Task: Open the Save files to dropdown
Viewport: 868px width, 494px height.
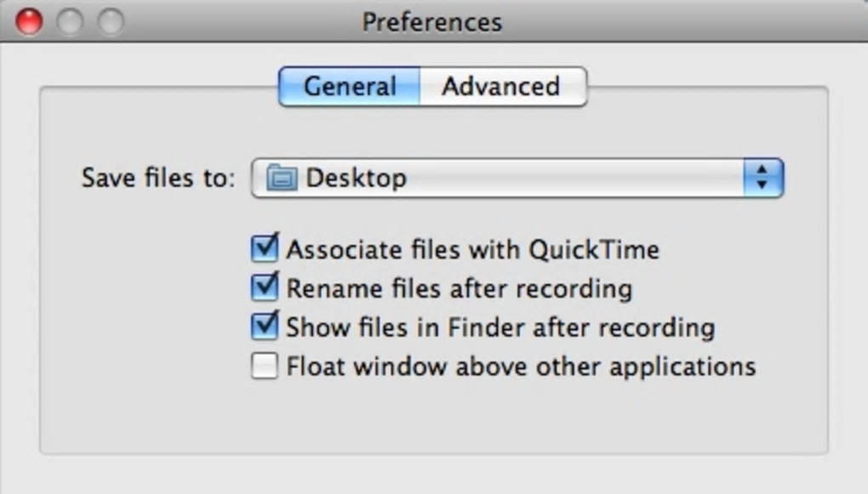Action: pyautogui.click(x=516, y=179)
